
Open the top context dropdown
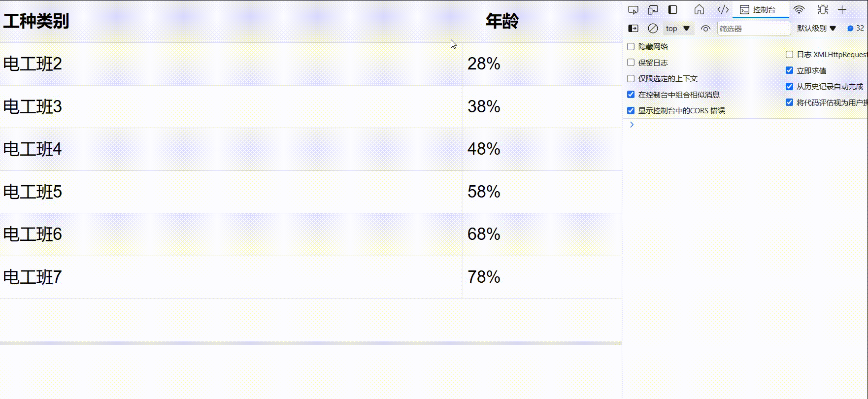point(677,29)
